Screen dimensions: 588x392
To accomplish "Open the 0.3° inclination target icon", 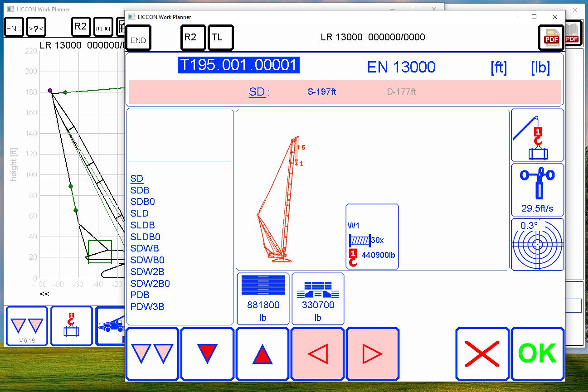I will pos(538,245).
